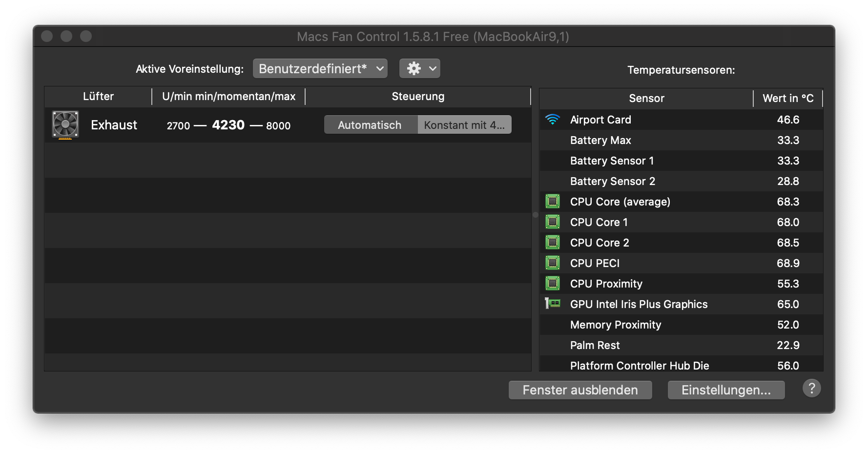
Task: Select Battery Sensor 1 row
Action: click(x=681, y=161)
